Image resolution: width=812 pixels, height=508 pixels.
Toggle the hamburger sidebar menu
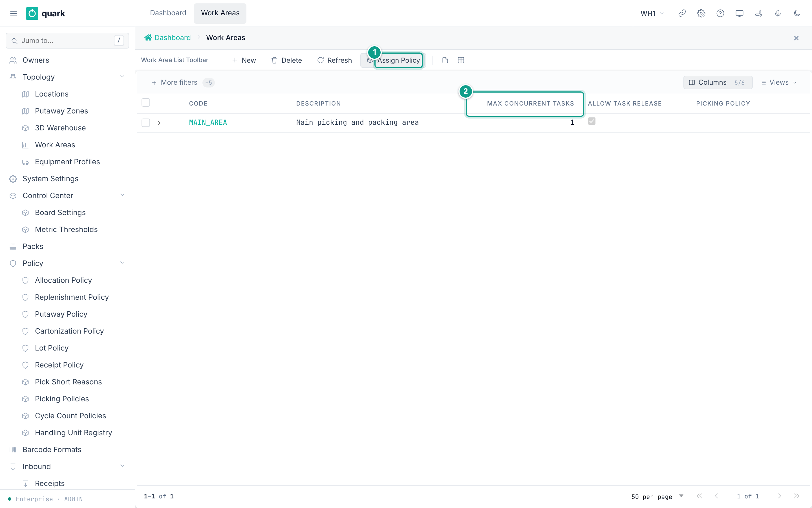14,14
